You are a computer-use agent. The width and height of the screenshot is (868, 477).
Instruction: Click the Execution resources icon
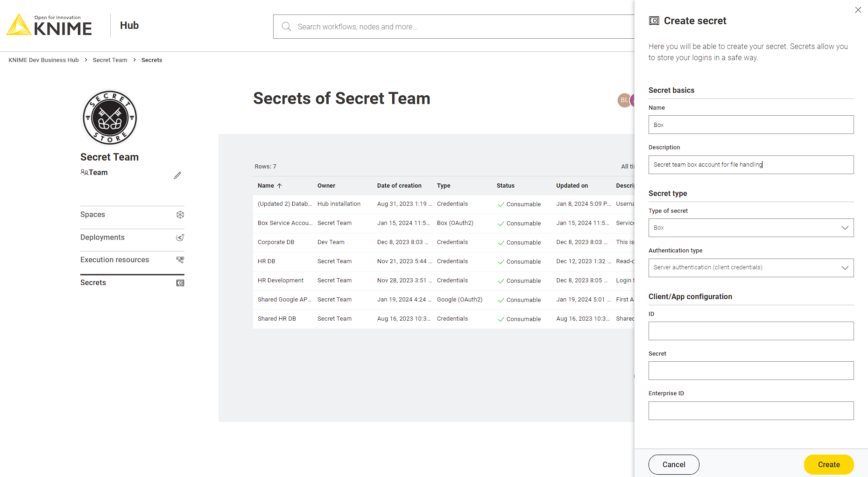[x=180, y=260]
